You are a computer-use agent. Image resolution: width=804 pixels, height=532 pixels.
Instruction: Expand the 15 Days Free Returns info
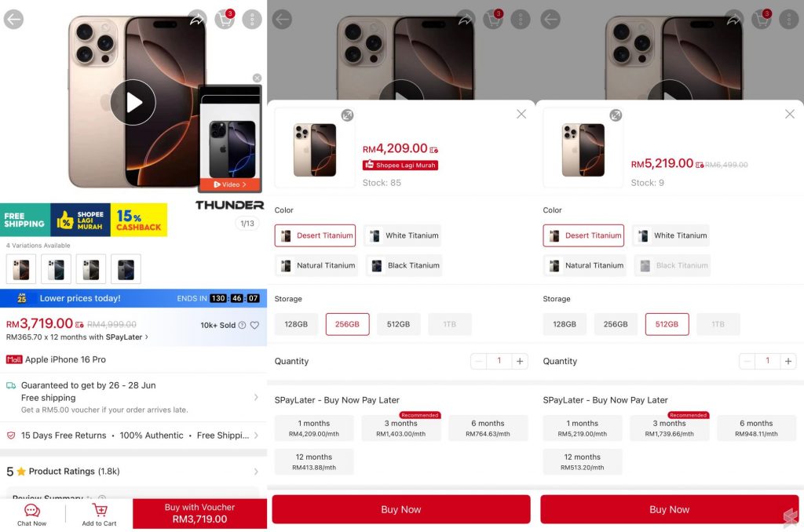click(x=133, y=435)
